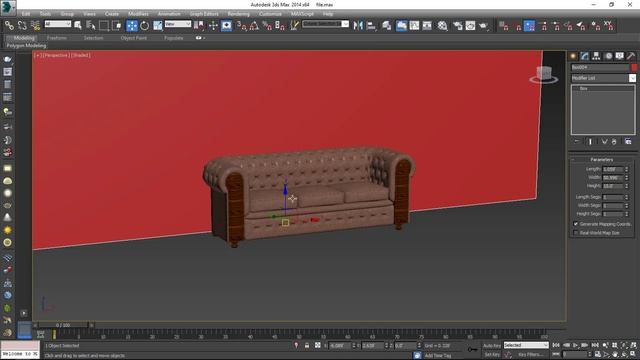This screenshot has height=360, width=640.
Task: Toggle the Percent Snap button
Action: (x=267, y=26)
